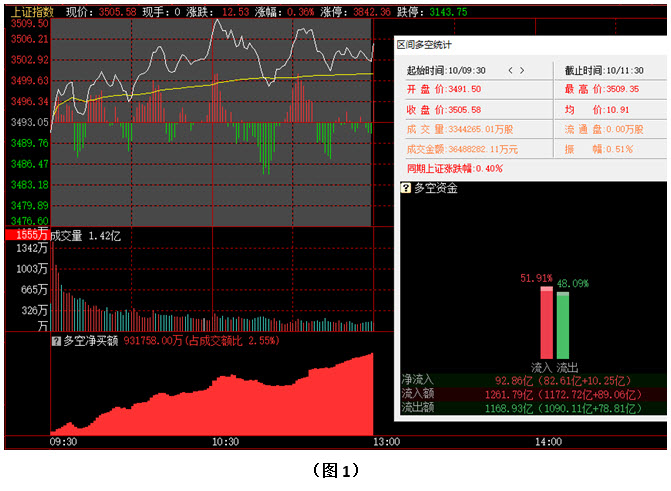Click the 同期上证涨跌幅 0.40% line
Screen dimensions: 671x491
454,168
